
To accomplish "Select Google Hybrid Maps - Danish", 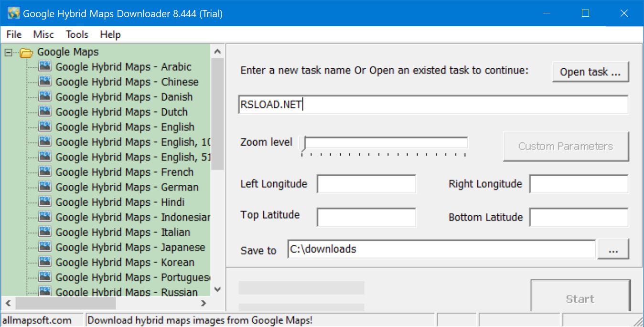I will point(124,97).
